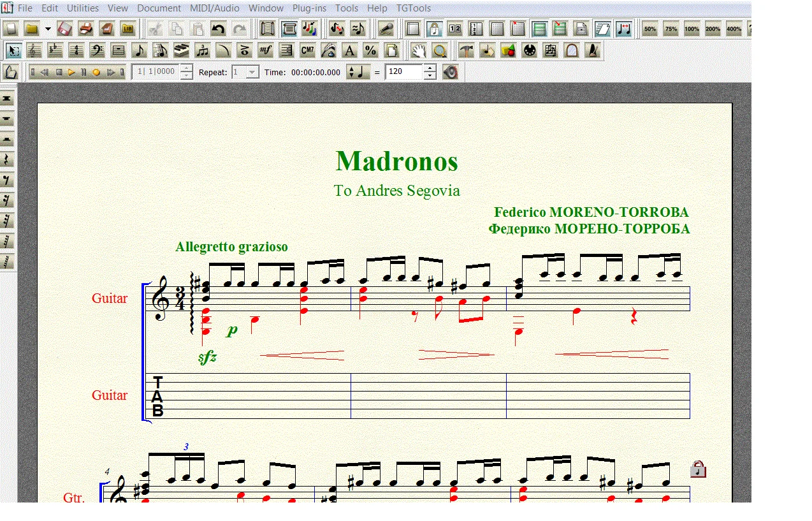
Task: Open tempo note duration selector
Action: pos(358,72)
